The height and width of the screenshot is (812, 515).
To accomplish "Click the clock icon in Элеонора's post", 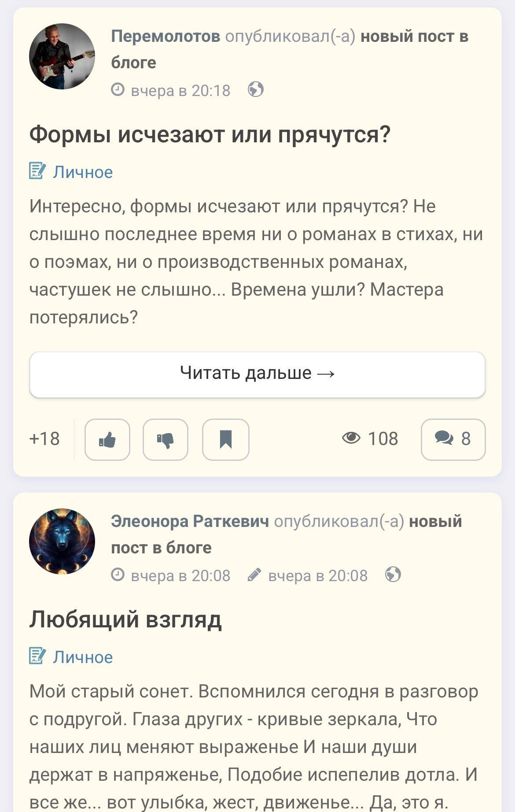I will pos(118,575).
